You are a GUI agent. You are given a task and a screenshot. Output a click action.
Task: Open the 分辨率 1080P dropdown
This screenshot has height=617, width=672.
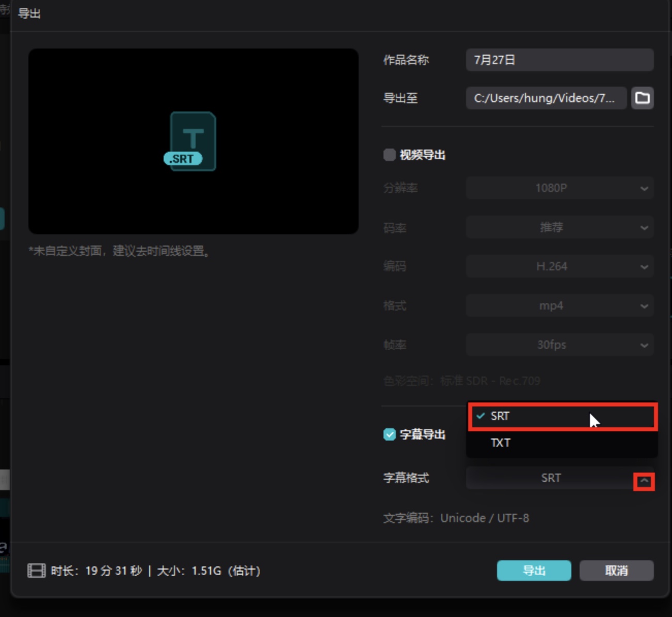(560, 188)
